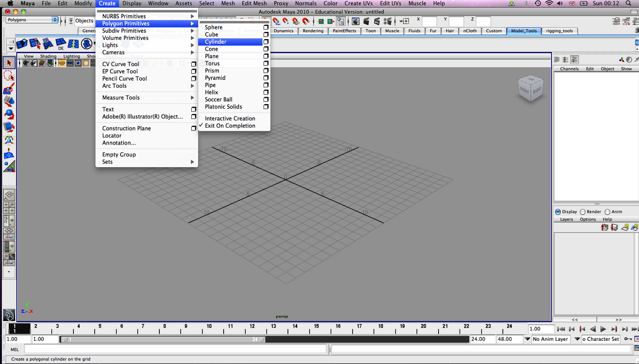The height and width of the screenshot is (364, 639).
Task: Open the Window menu
Action: (158, 3)
